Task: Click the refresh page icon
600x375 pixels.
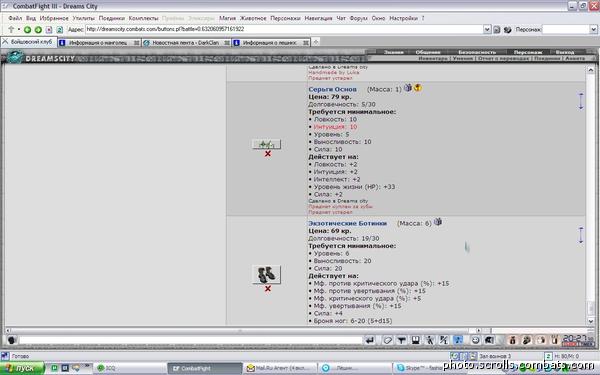Action: (x=60, y=29)
